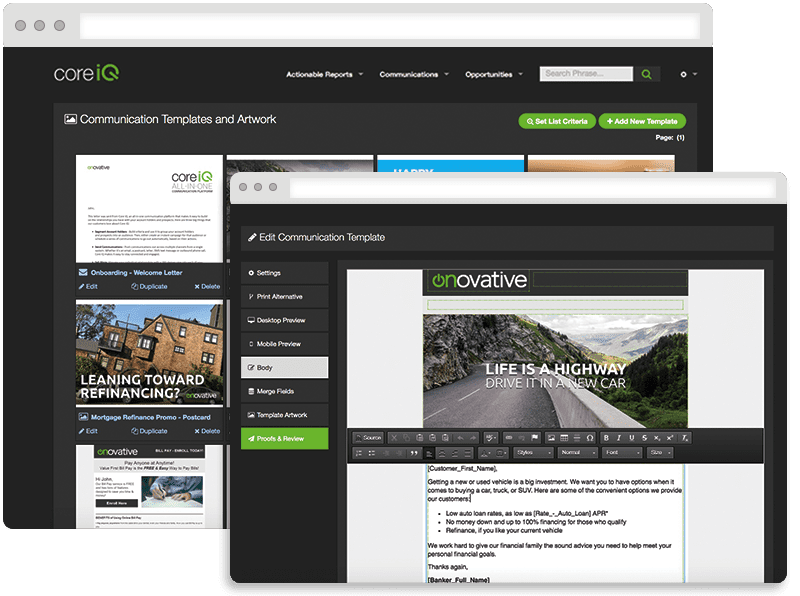Open the background color picker
The height and width of the screenshot is (596, 800).
[502, 453]
